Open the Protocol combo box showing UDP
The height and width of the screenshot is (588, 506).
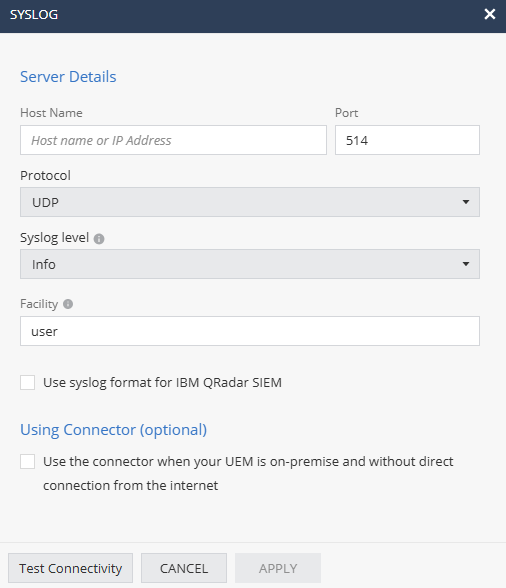coord(250,202)
